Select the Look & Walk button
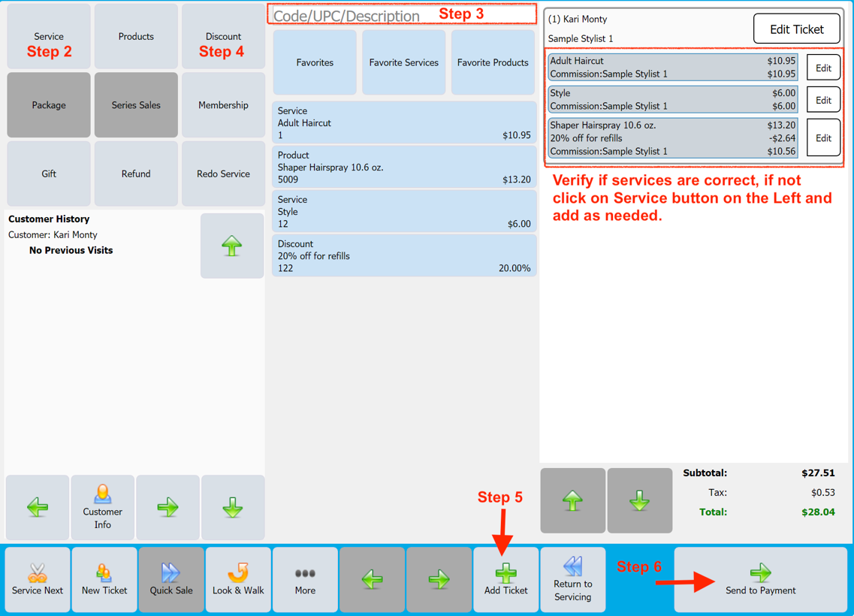854x616 pixels. [238, 579]
